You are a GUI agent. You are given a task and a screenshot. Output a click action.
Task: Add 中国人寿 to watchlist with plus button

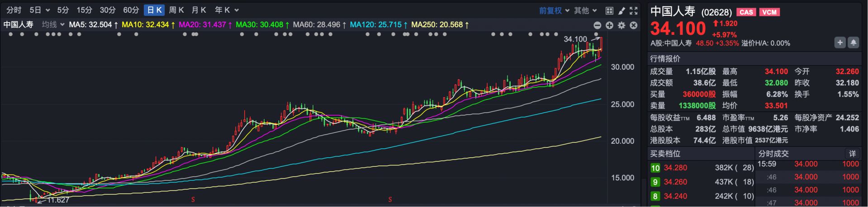840,42
